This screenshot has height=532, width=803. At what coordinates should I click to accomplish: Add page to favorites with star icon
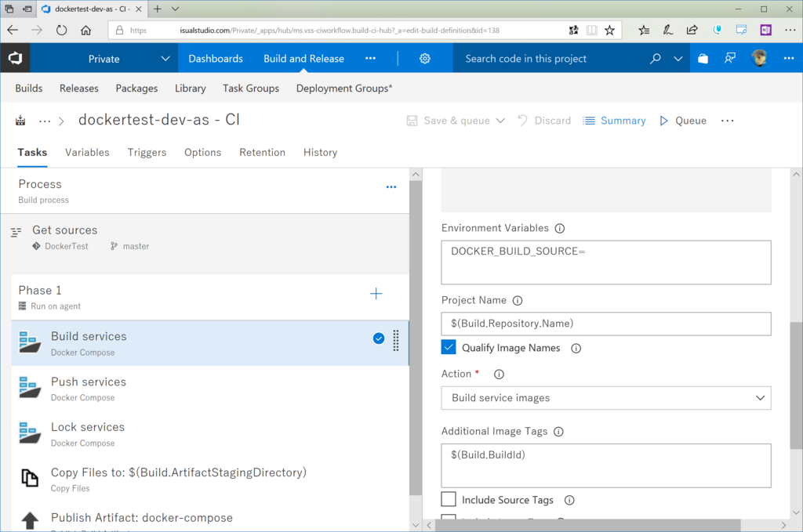coord(609,31)
